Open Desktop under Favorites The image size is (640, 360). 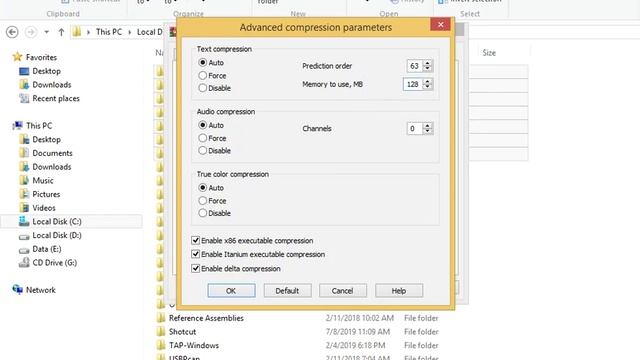(x=46, y=71)
